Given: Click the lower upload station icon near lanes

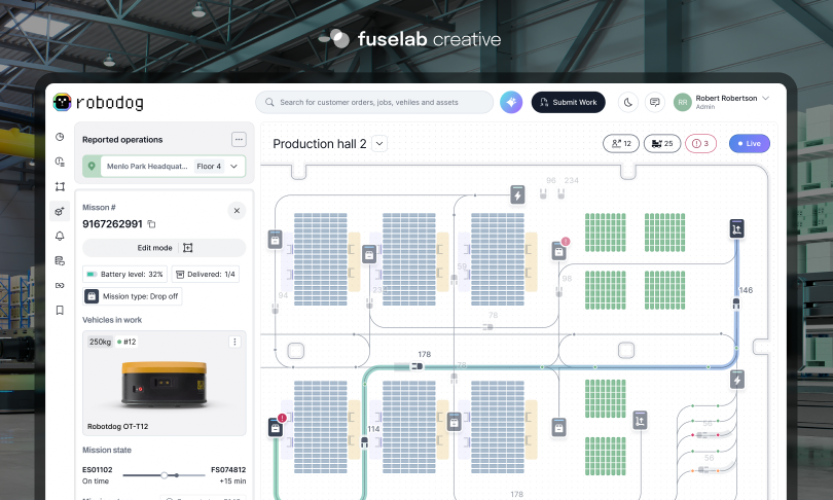Looking at the screenshot, I should (640, 420).
